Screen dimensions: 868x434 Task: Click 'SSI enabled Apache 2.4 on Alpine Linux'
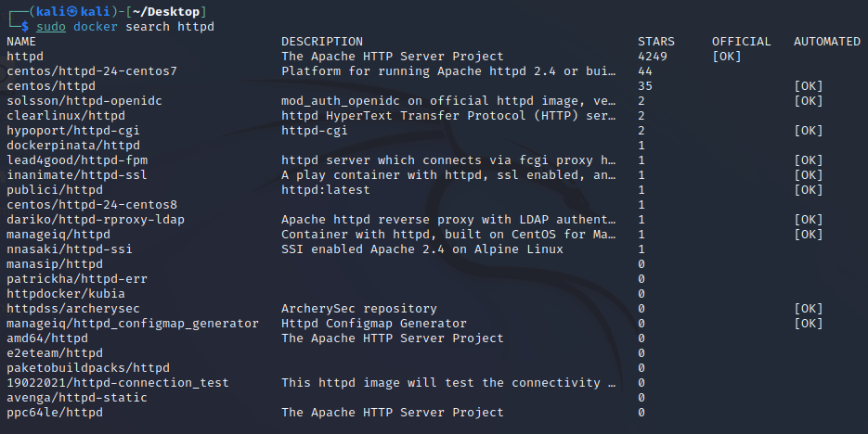[x=422, y=249]
